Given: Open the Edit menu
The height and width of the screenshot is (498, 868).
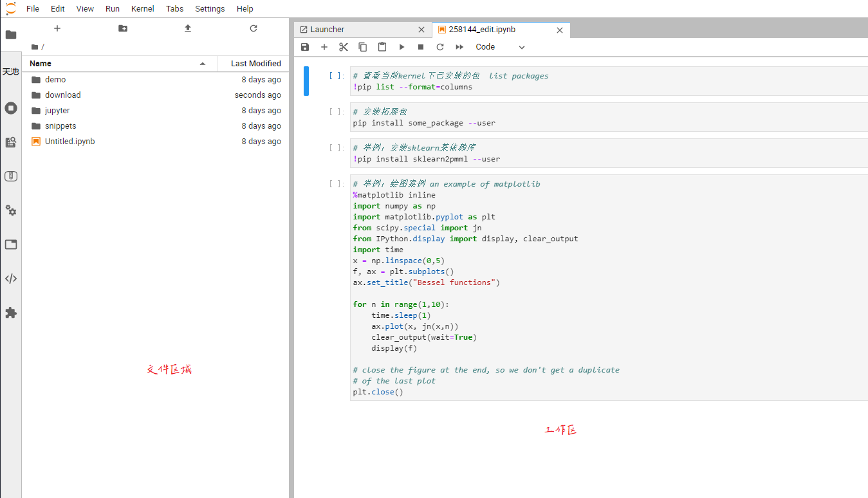Looking at the screenshot, I should (x=58, y=9).
